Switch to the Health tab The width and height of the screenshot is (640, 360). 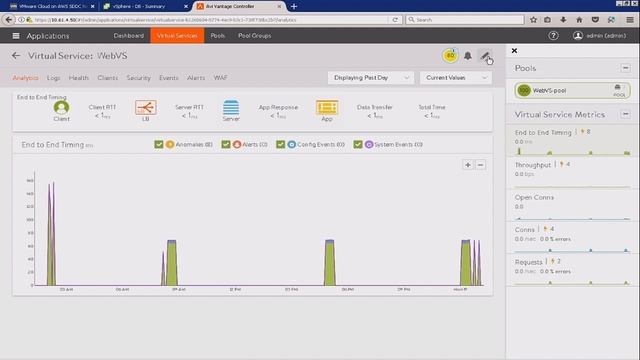78,78
